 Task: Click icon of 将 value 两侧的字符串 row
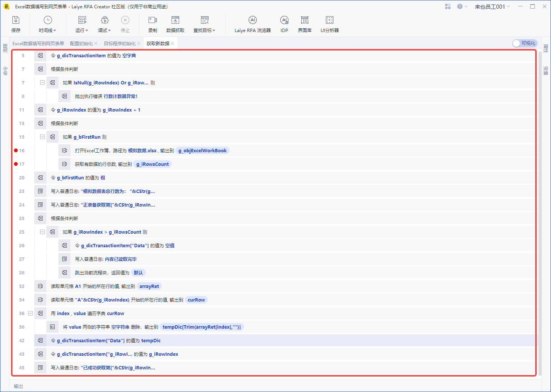(52, 327)
